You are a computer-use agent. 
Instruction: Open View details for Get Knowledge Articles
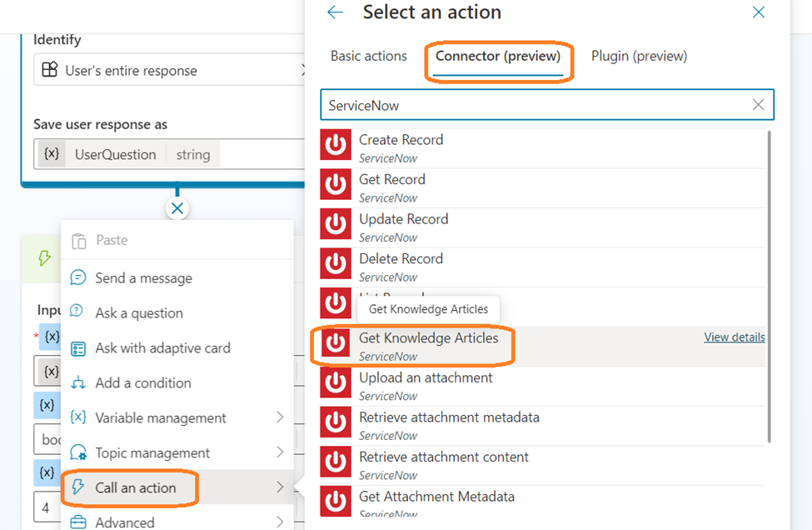tap(734, 337)
